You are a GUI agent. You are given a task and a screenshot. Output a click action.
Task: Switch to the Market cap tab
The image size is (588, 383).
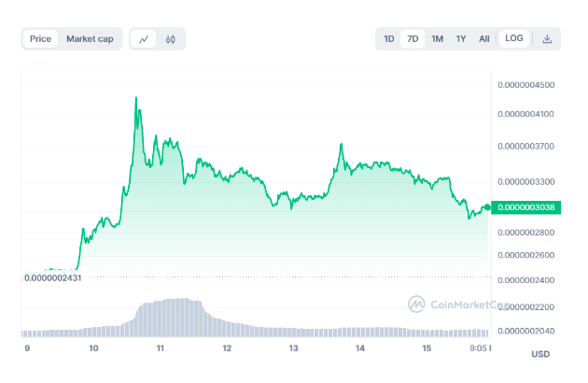click(x=90, y=39)
